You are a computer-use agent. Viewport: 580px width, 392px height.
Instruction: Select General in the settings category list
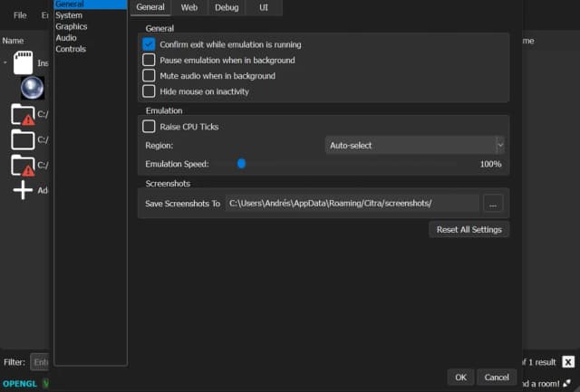91,4
